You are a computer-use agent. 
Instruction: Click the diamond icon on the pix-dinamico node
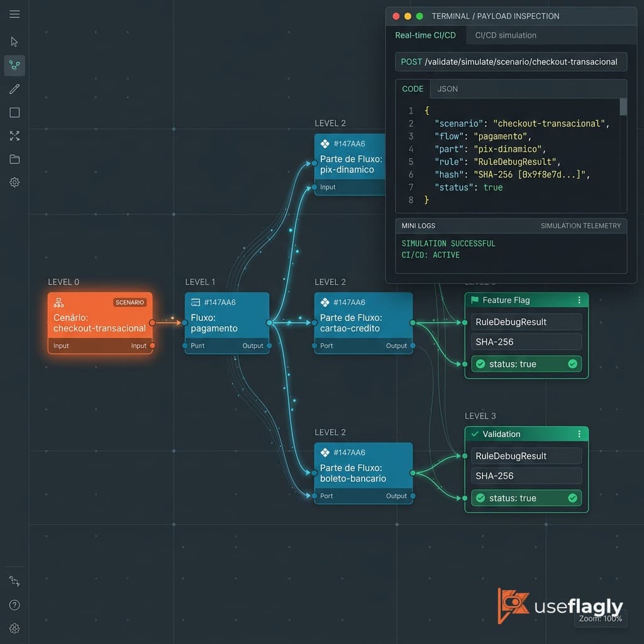click(x=325, y=144)
